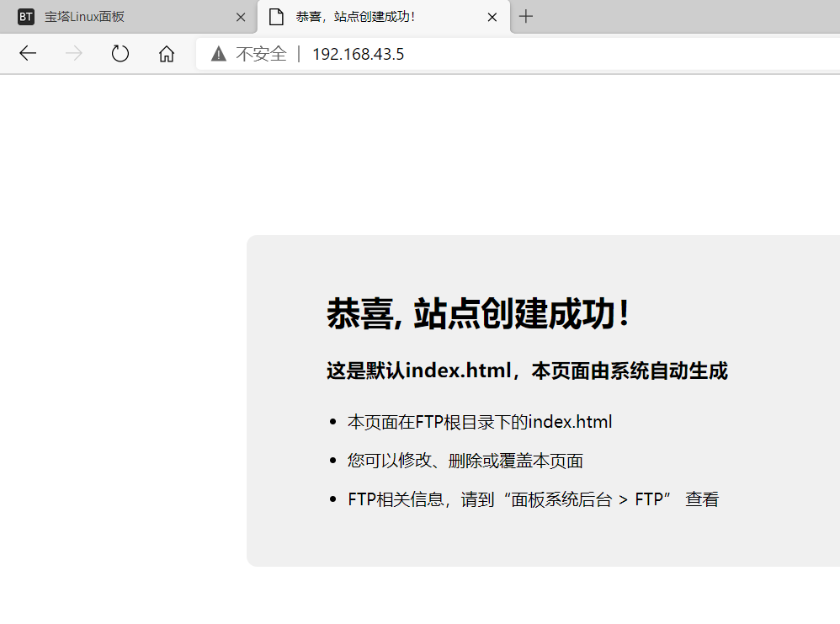The width and height of the screenshot is (840, 624).
Task: Click the heading 恭喜, 站点创建成功!
Action: [x=478, y=313]
